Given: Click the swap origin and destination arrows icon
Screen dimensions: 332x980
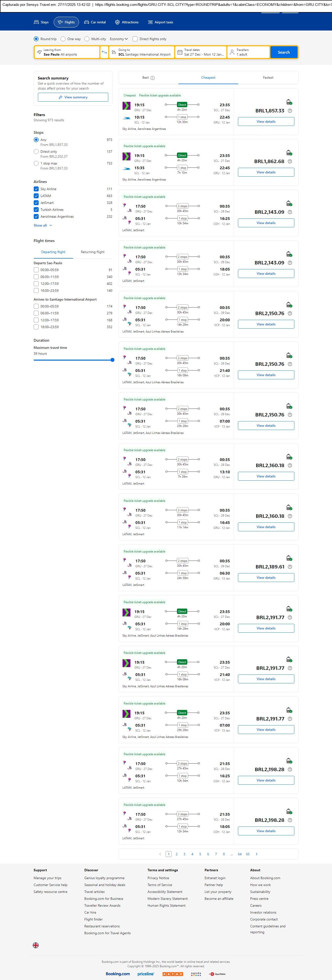Looking at the screenshot, I should pyautogui.click(x=104, y=52).
